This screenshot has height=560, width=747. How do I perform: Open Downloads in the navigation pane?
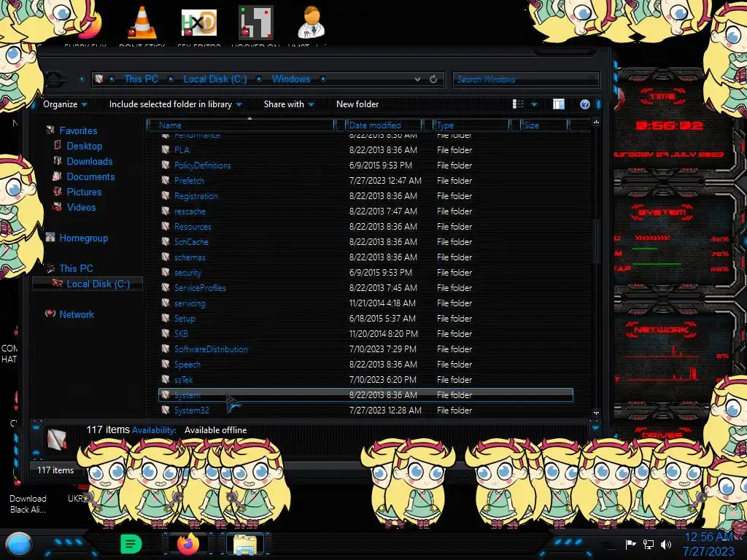coord(89,161)
